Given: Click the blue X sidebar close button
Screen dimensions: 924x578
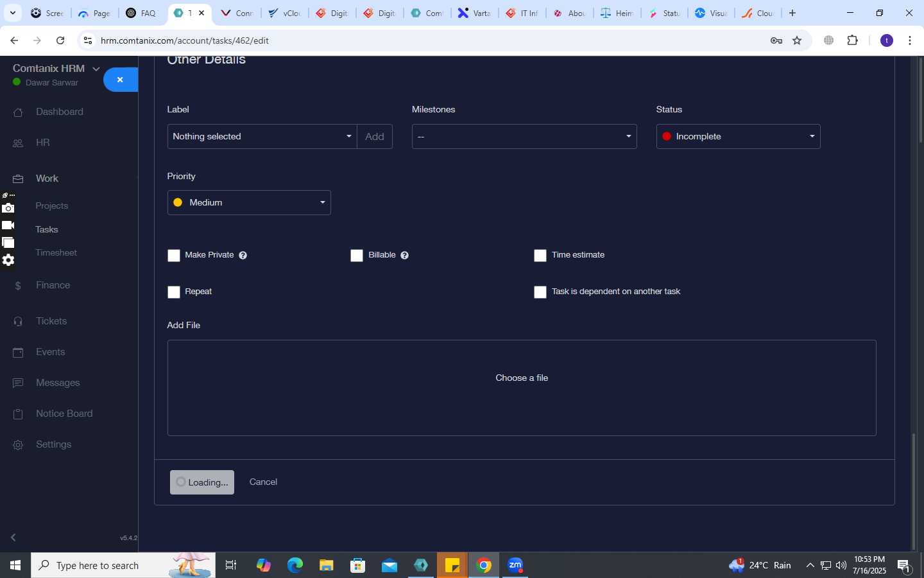Looking at the screenshot, I should coord(121,80).
